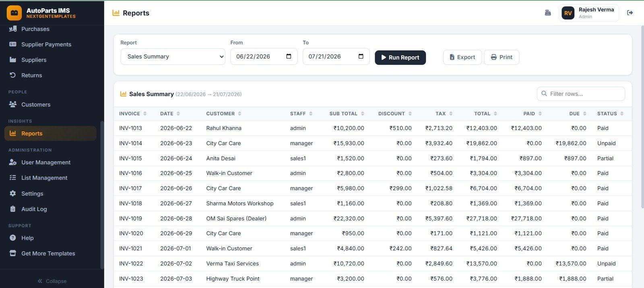Sort by the DATE column
This screenshot has width=644, height=288.
(x=170, y=114)
